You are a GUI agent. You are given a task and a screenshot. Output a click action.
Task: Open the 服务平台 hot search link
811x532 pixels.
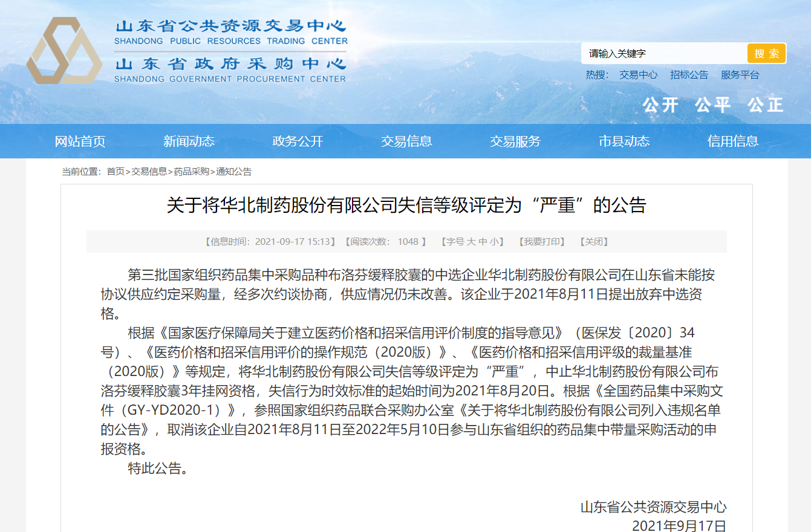740,74
